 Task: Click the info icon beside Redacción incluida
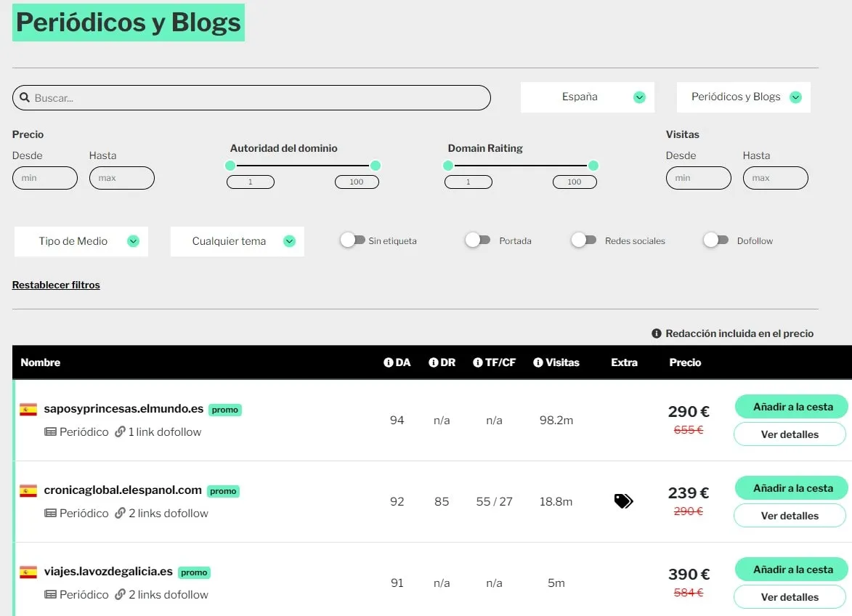tap(657, 333)
